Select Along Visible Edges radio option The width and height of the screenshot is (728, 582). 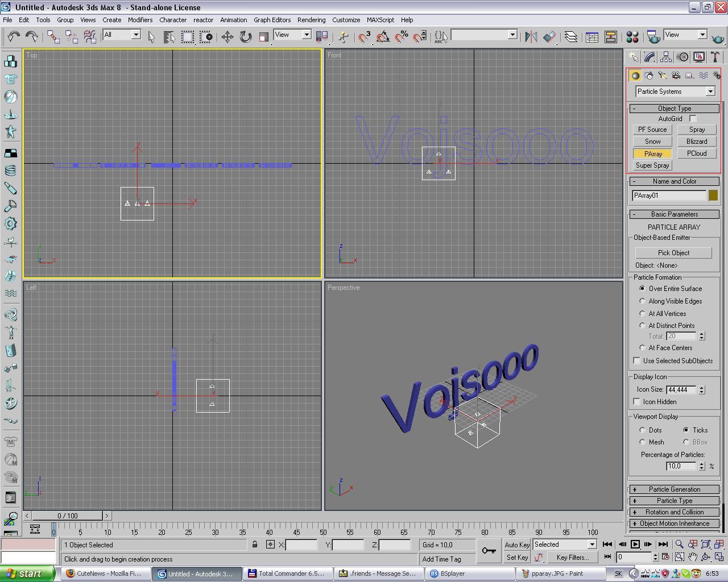point(643,301)
